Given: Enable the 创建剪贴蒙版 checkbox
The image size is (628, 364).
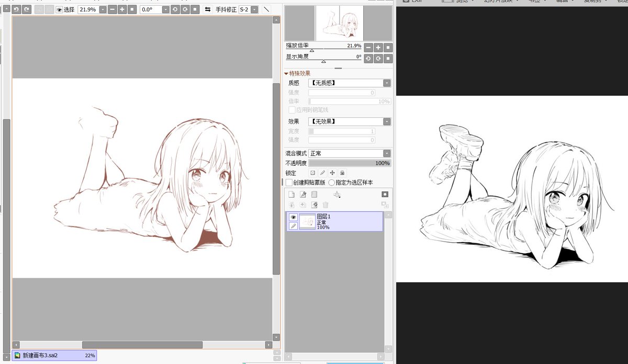Looking at the screenshot, I should [289, 183].
